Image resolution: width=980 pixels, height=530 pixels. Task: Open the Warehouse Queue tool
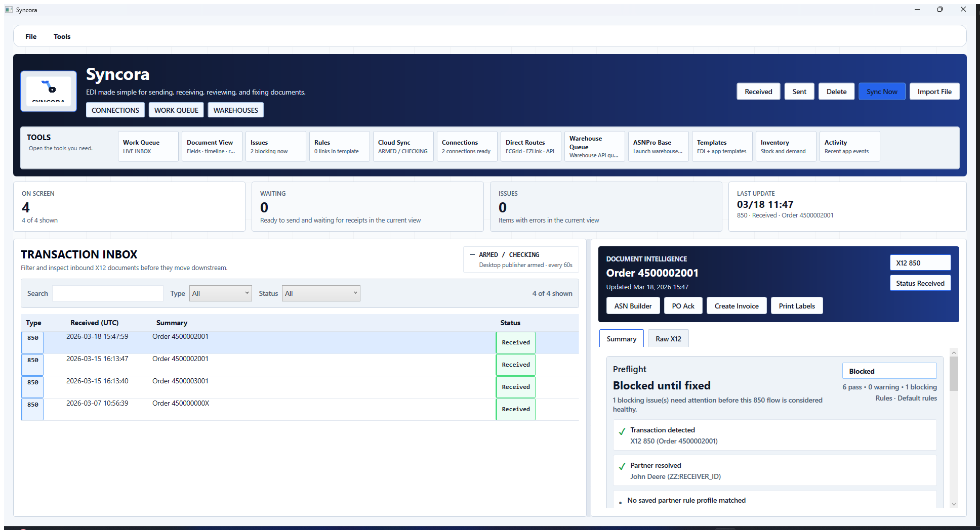pyautogui.click(x=594, y=146)
